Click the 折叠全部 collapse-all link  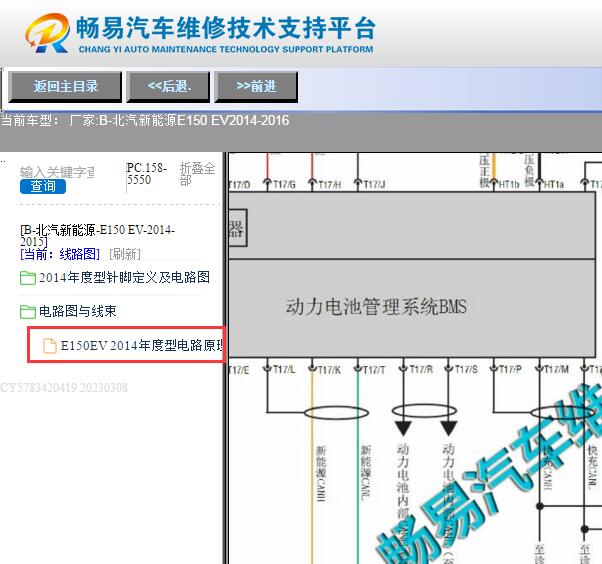[197, 174]
